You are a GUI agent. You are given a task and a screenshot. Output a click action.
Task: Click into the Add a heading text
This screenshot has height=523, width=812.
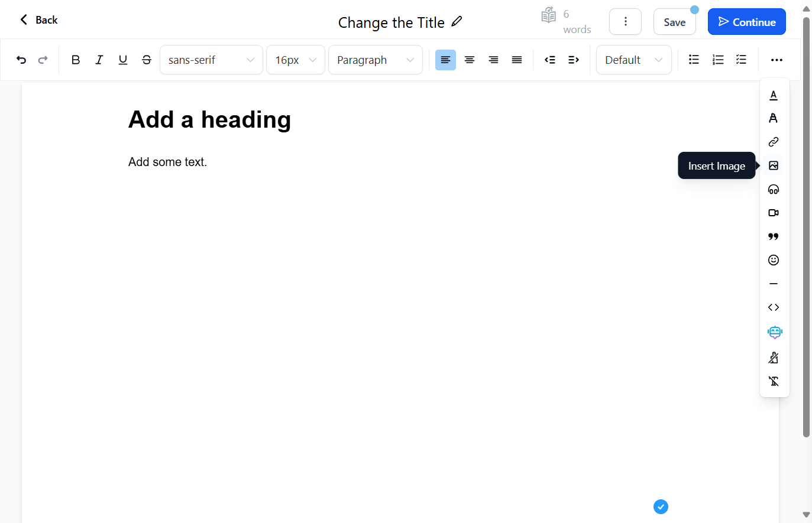point(210,119)
